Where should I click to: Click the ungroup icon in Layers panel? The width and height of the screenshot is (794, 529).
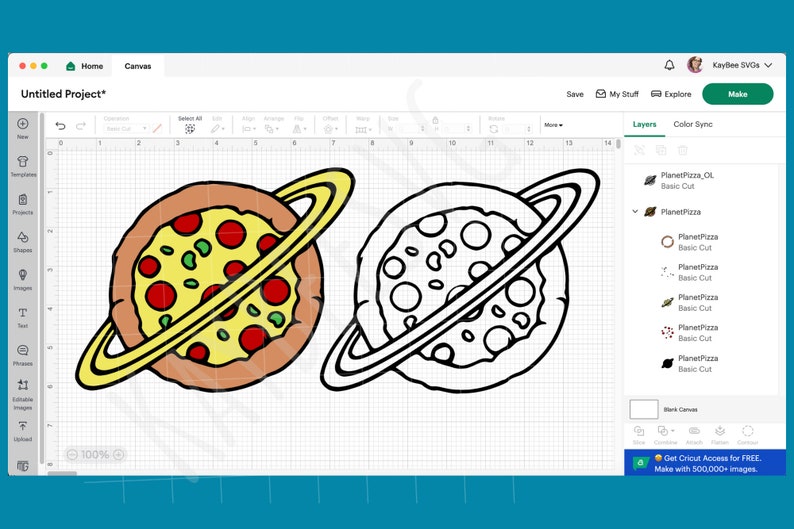click(639, 150)
